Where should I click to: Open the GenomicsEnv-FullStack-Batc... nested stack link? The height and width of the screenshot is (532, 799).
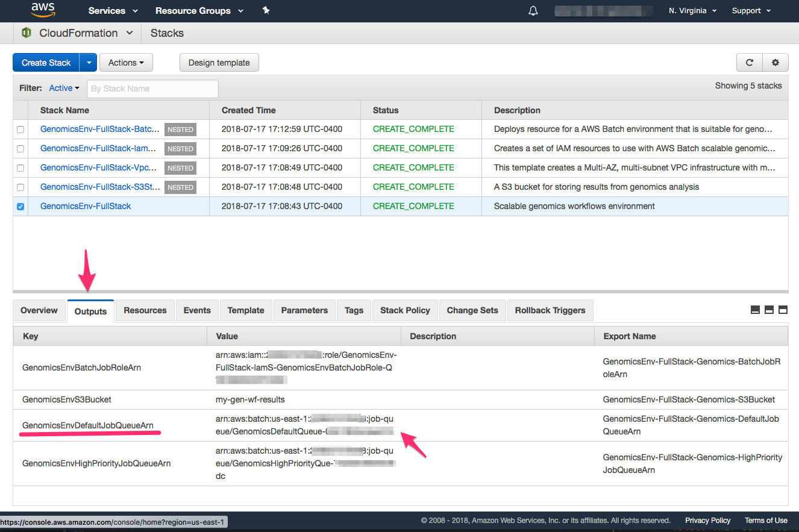(x=100, y=129)
